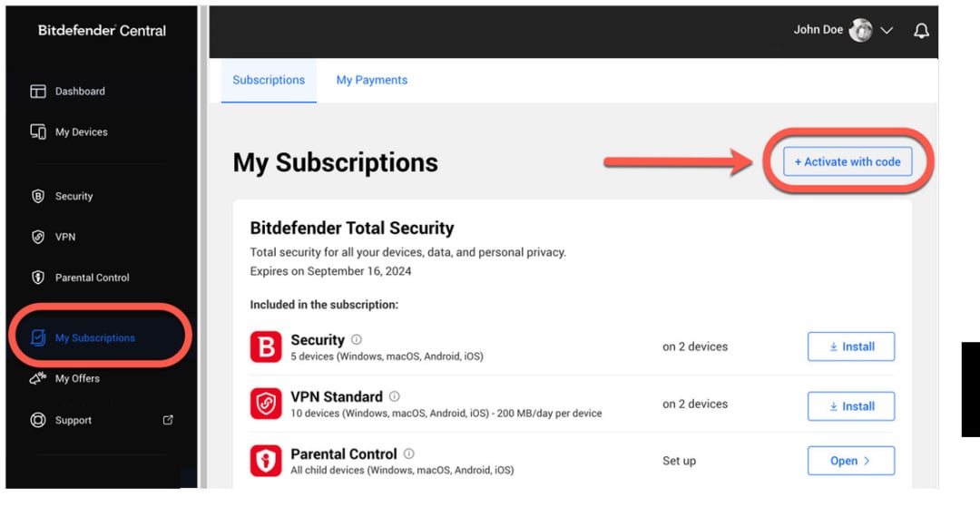Image resolution: width=980 pixels, height=507 pixels.
Task: Click the info icon beside VPN Standard
Action: point(395,395)
